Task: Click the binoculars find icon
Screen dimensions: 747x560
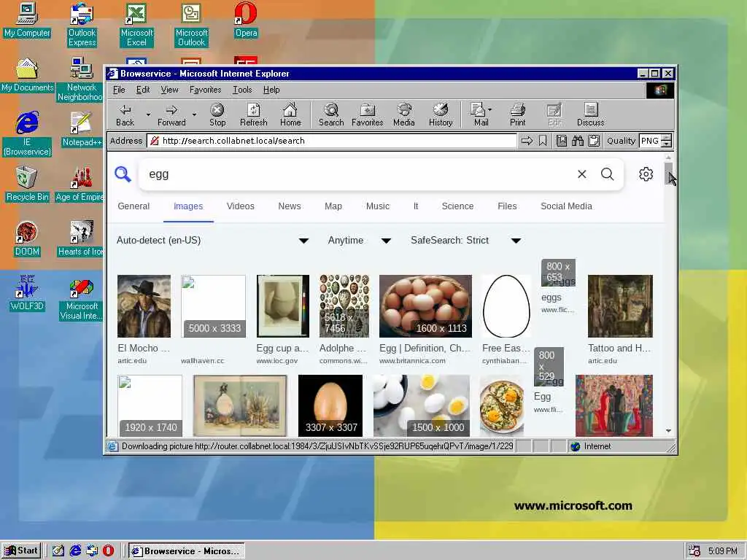Action: pos(578,141)
